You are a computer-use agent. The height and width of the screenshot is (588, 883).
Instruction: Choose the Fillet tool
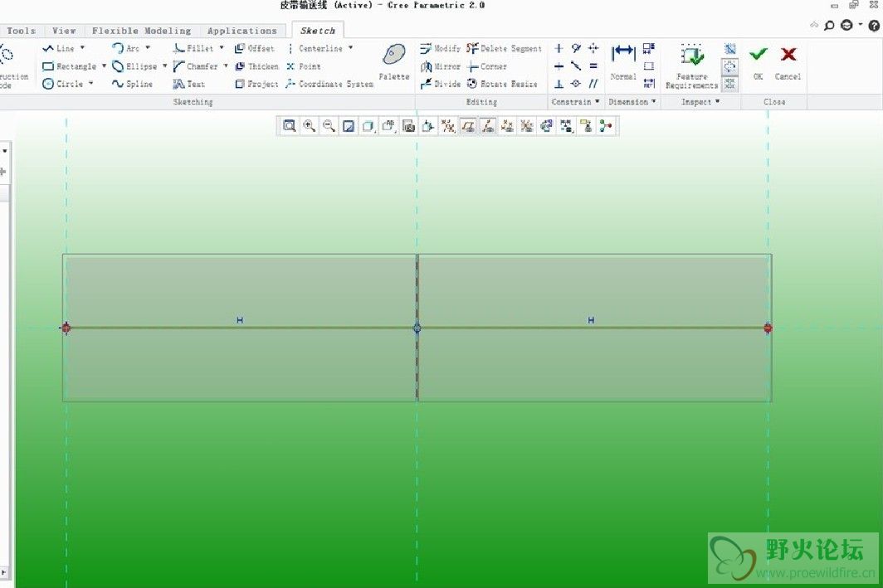[x=193, y=48]
